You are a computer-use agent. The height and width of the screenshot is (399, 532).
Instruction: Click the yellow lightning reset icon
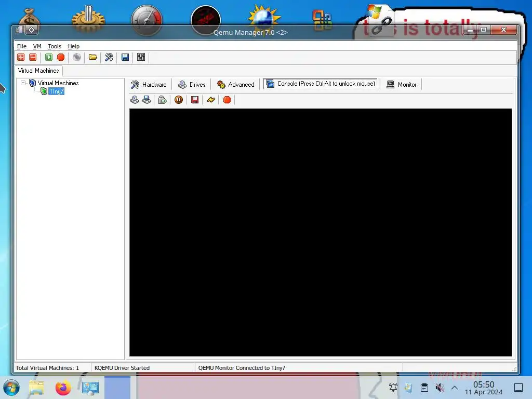pyautogui.click(x=211, y=100)
